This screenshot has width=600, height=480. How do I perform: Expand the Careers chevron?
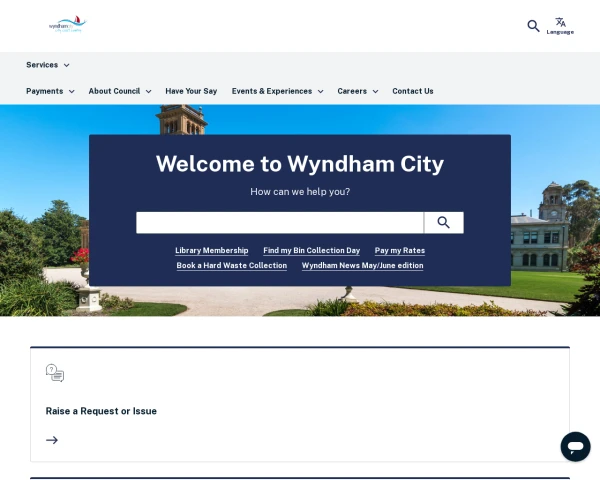pyautogui.click(x=375, y=91)
